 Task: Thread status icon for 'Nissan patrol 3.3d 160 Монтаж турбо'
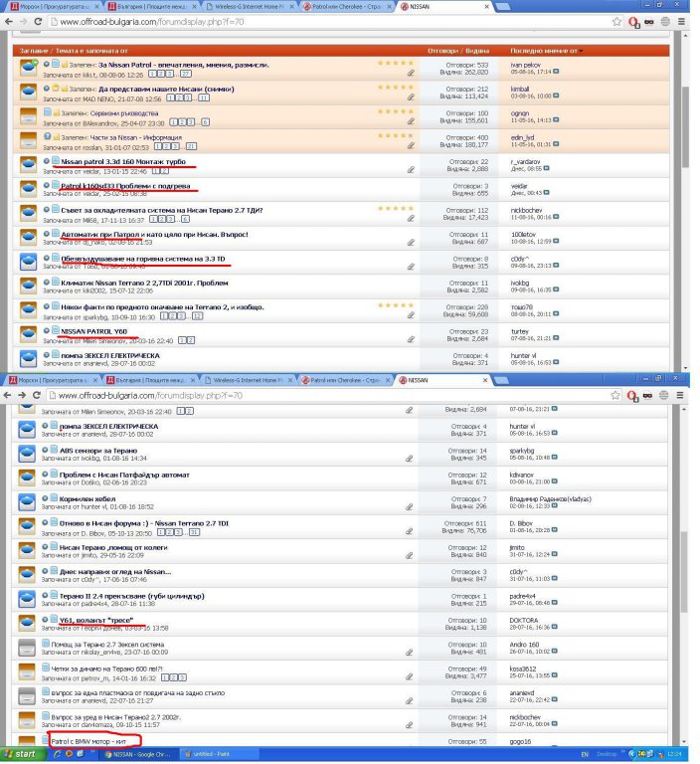[28, 165]
